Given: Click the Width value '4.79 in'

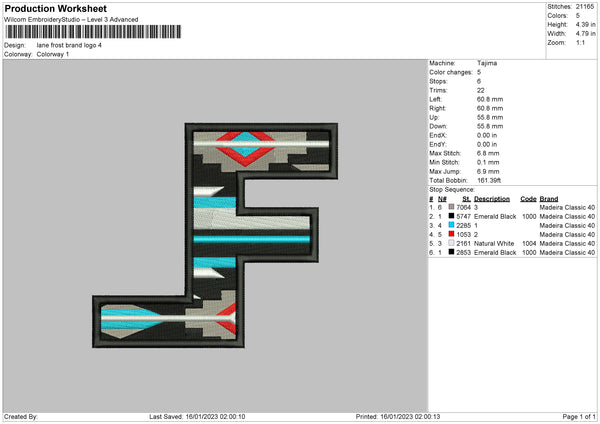Looking at the screenshot, I should pos(585,34).
